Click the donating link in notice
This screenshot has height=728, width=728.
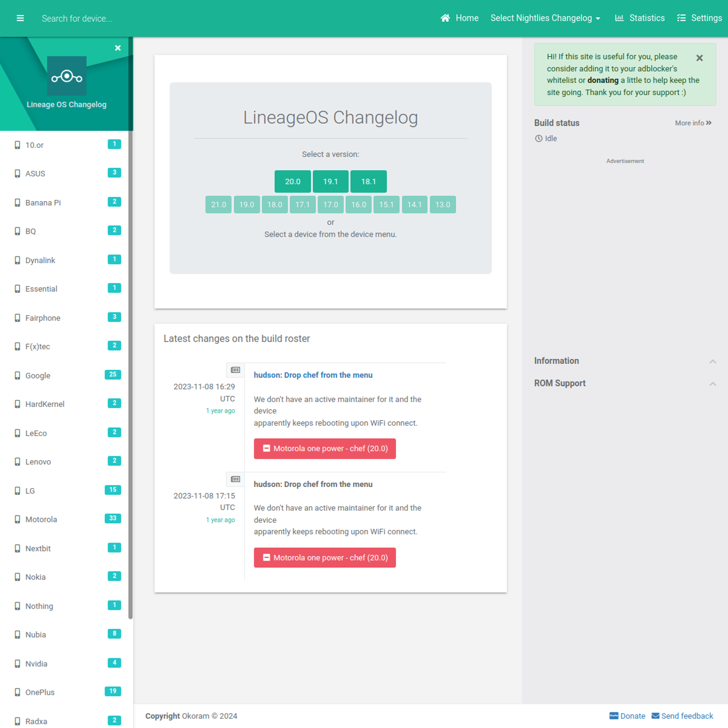point(603,80)
